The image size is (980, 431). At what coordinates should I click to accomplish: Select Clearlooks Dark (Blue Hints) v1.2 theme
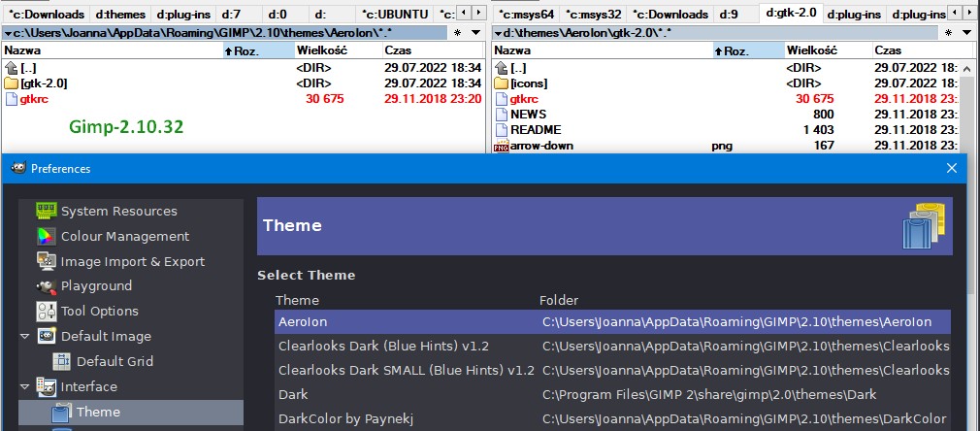pos(612,346)
